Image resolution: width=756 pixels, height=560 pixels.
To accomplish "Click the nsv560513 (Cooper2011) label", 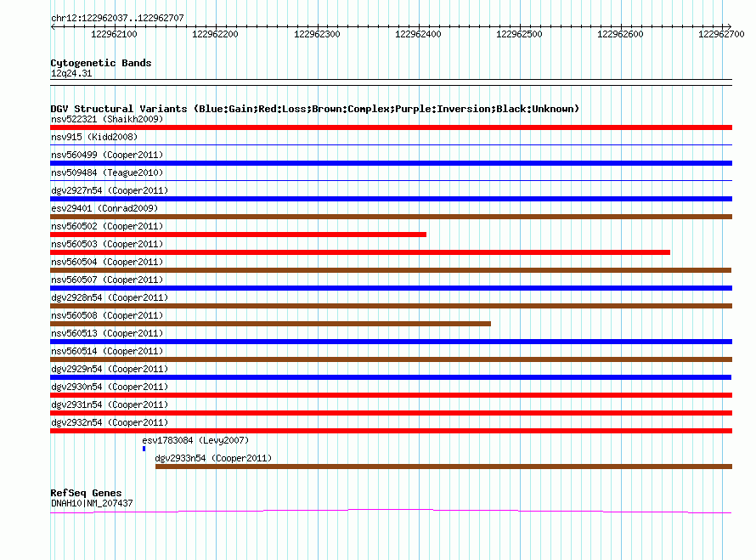I will (x=107, y=333).
